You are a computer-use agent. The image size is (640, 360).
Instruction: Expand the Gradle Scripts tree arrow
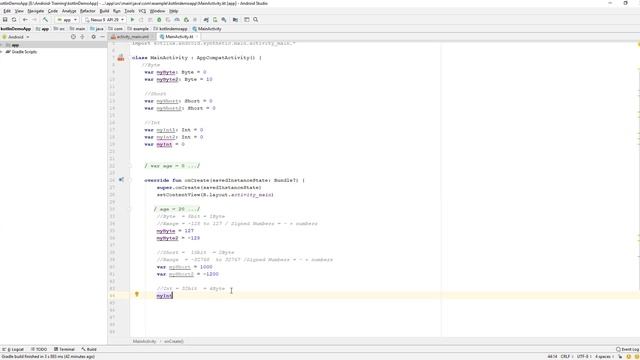[2, 52]
